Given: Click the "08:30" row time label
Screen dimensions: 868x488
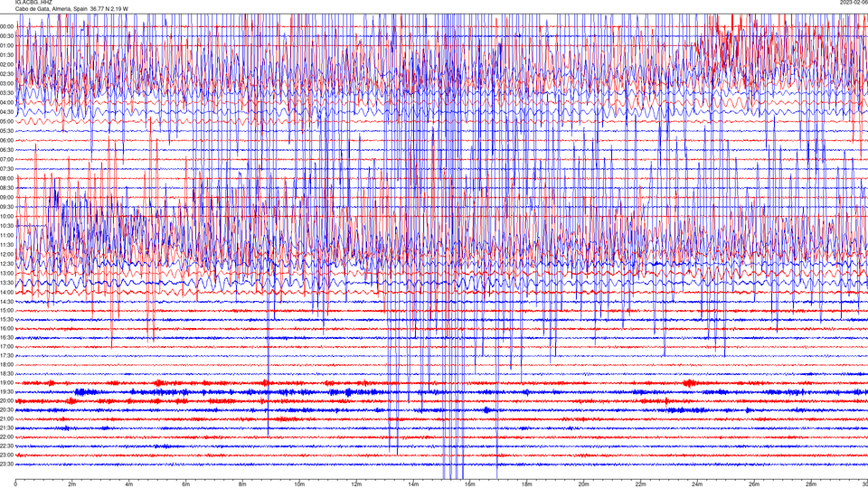Looking at the screenshot, I should (6, 188).
